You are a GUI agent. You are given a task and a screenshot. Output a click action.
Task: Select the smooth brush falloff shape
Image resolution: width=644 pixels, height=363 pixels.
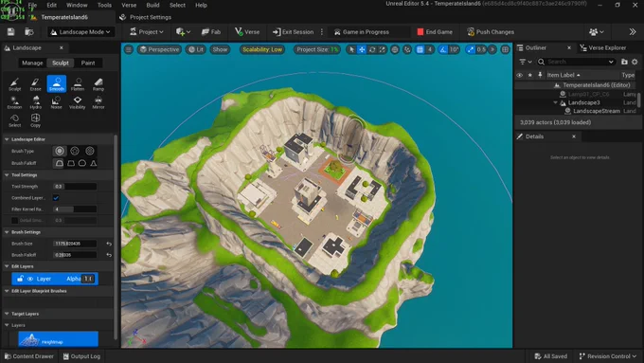click(x=60, y=163)
